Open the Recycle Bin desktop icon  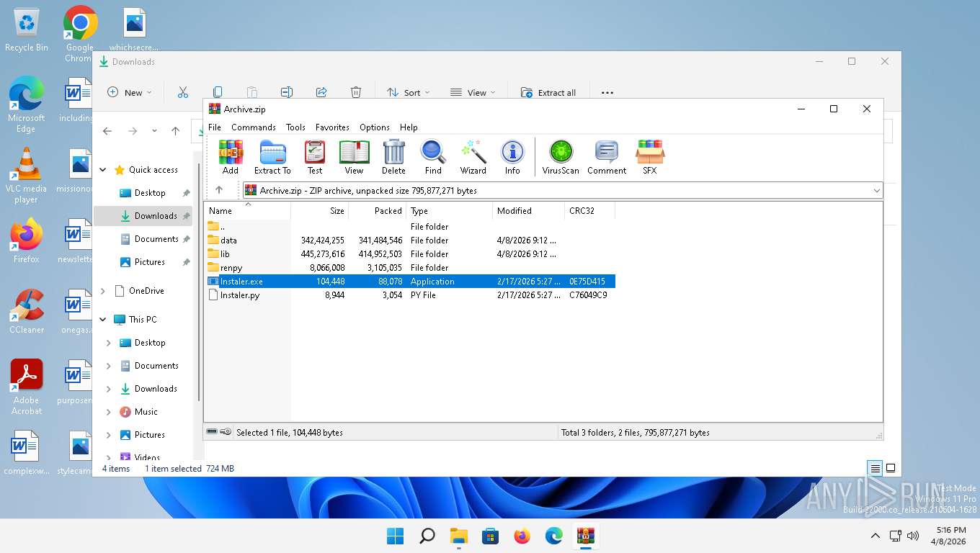(x=27, y=30)
